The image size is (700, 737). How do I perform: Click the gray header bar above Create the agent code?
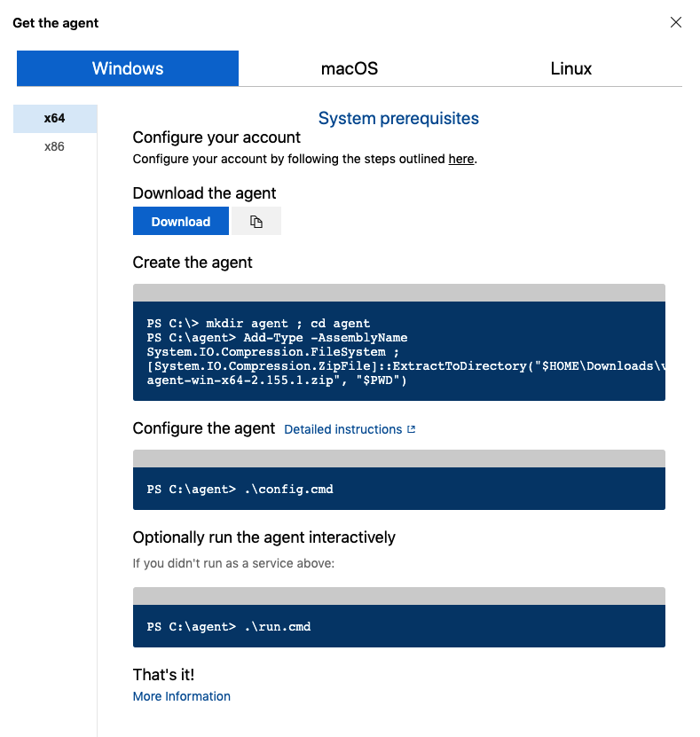tap(398, 293)
